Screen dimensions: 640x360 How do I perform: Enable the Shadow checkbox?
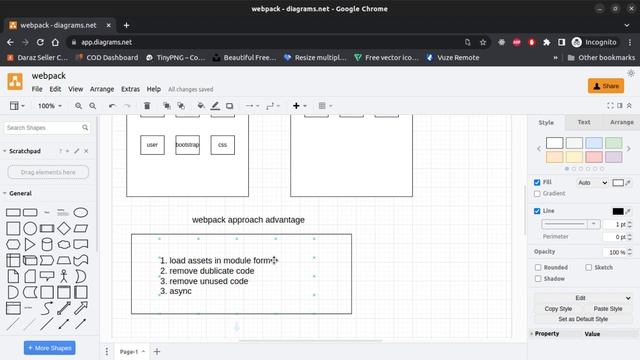click(x=538, y=279)
